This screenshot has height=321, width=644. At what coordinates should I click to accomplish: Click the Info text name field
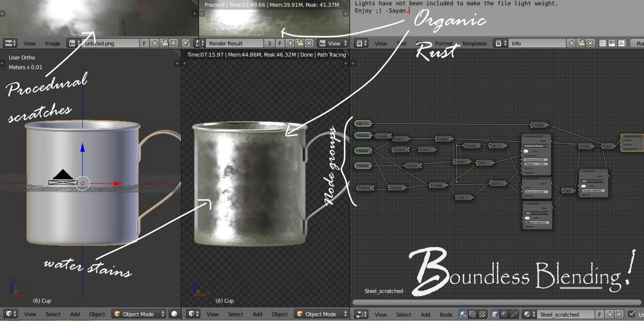click(x=537, y=43)
